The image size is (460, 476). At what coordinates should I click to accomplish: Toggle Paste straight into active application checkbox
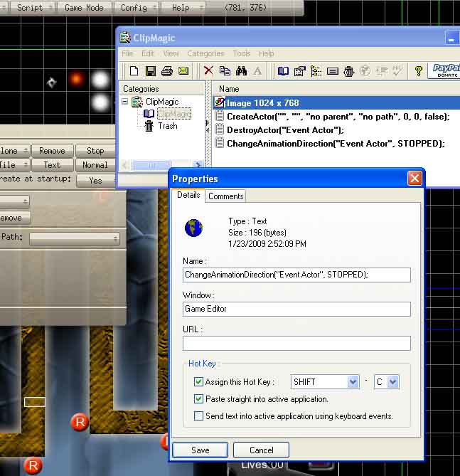(198, 398)
